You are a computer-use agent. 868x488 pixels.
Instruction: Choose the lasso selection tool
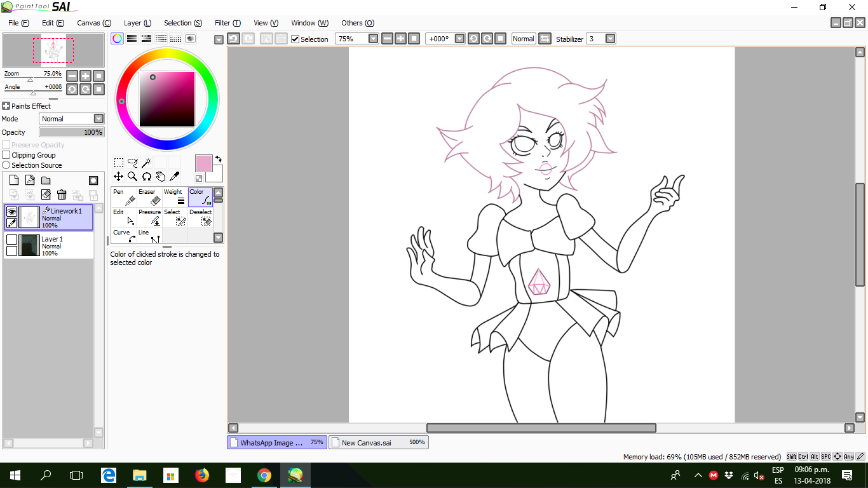pos(133,163)
